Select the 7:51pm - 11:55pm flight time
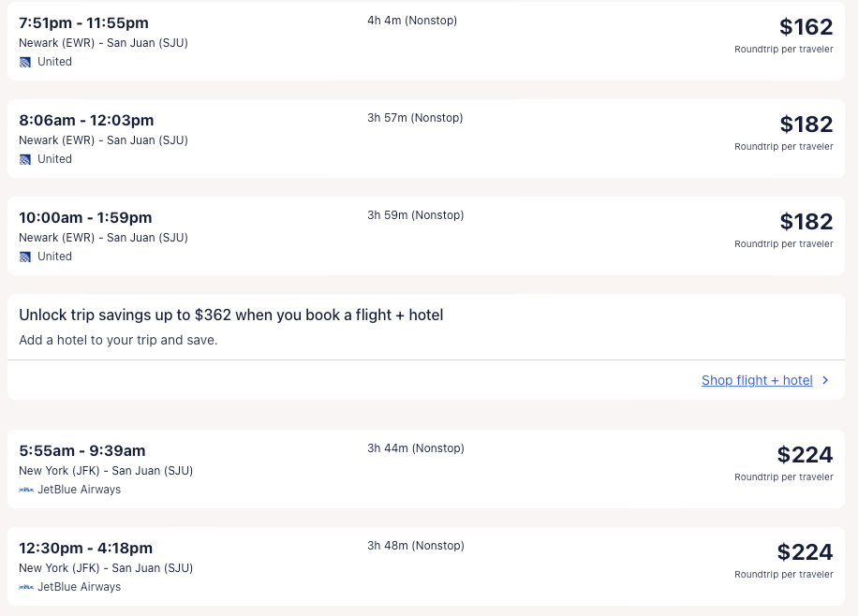Screen dimensions: 858x616 pyautogui.click(x=83, y=22)
